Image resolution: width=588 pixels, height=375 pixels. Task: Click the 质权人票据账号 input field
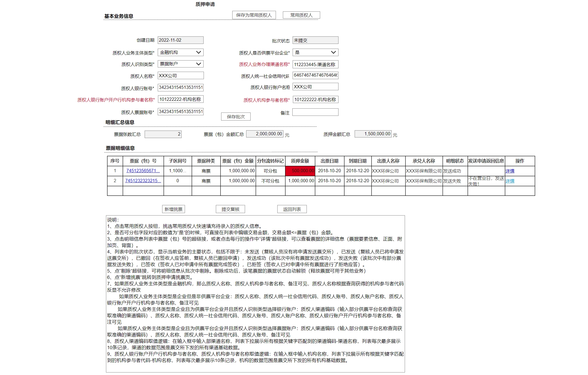coord(181,111)
